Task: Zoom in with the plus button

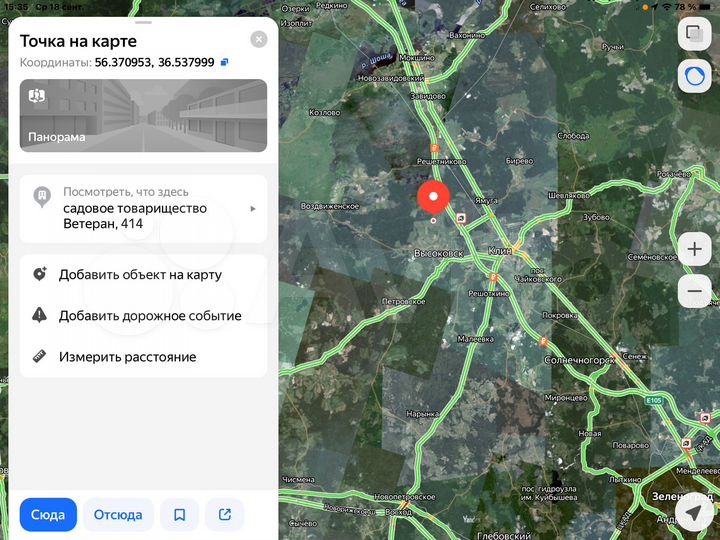Action: pyautogui.click(x=694, y=249)
